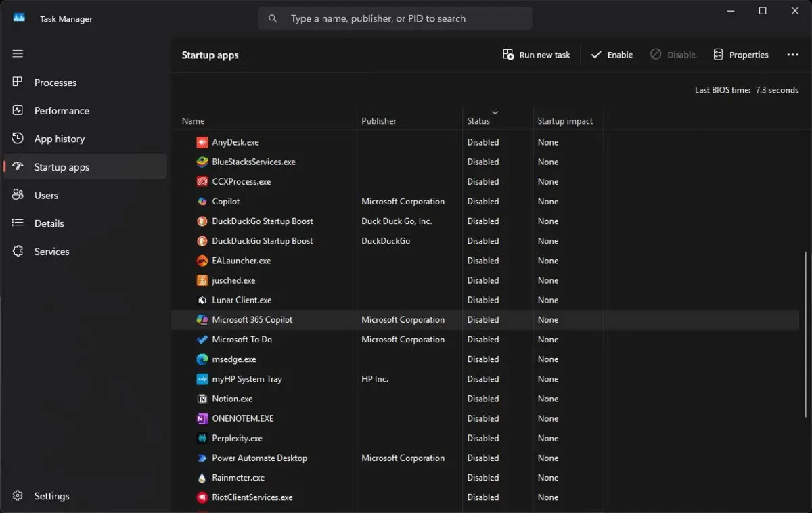Click the Lunar Client.exe icon
Image resolution: width=812 pixels, height=513 pixels.
(201, 300)
